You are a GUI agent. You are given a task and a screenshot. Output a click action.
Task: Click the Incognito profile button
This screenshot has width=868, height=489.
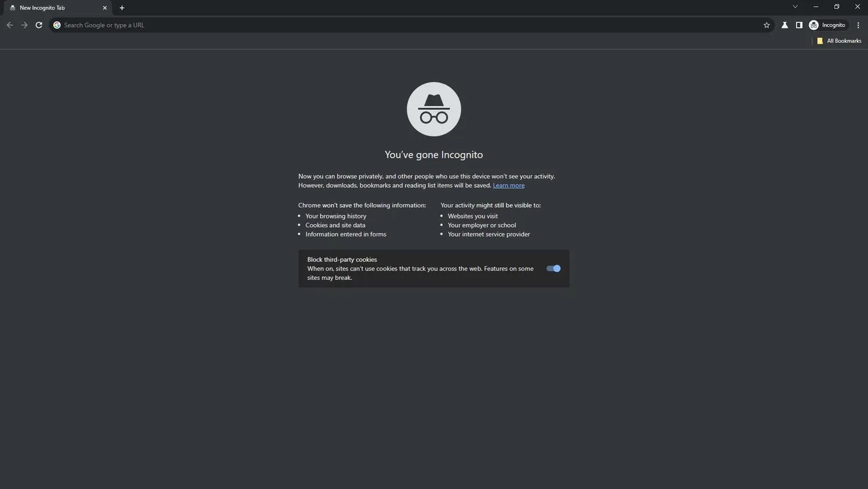click(x=828, y=25)
